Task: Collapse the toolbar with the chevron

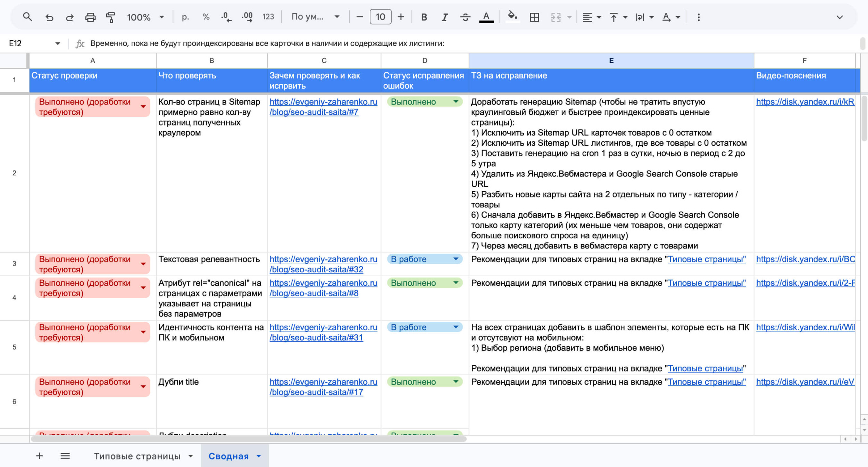Action: [840, 17]
